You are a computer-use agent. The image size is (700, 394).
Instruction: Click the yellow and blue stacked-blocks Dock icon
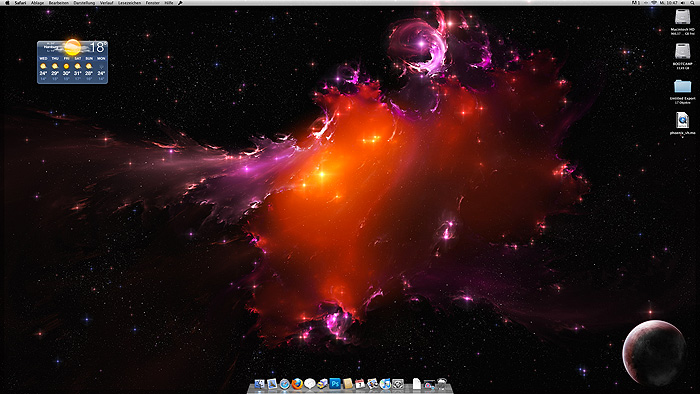click(x=322, y=384)
